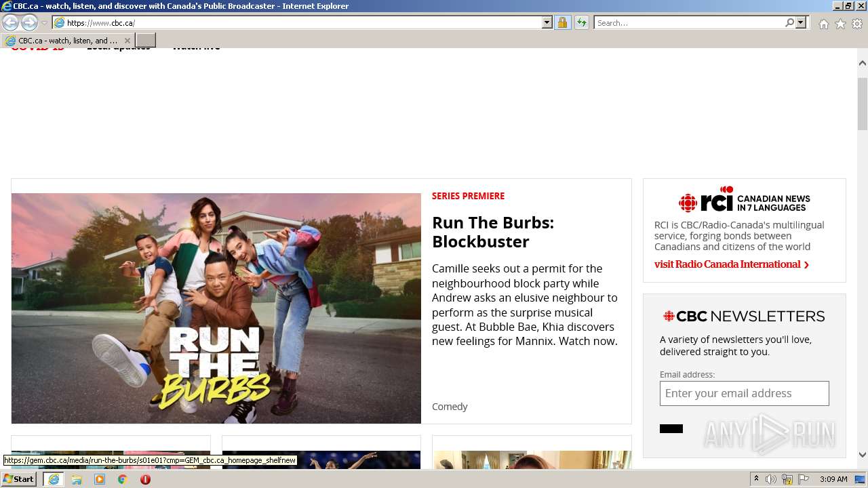Select the CBC.ca browser tab
Screen dimensions: 868x488
click(x=68, y=41)
